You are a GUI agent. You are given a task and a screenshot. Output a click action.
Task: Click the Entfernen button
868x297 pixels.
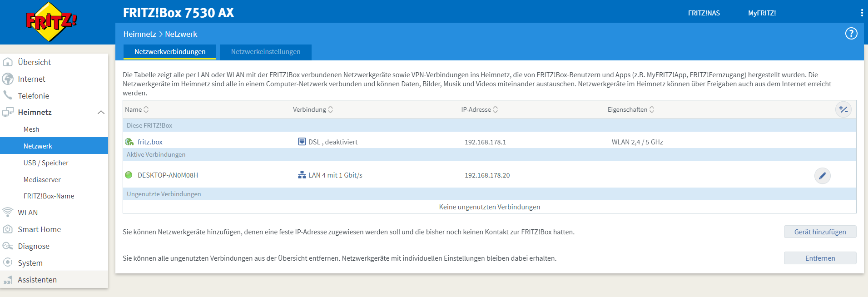[x=820, y=258]
